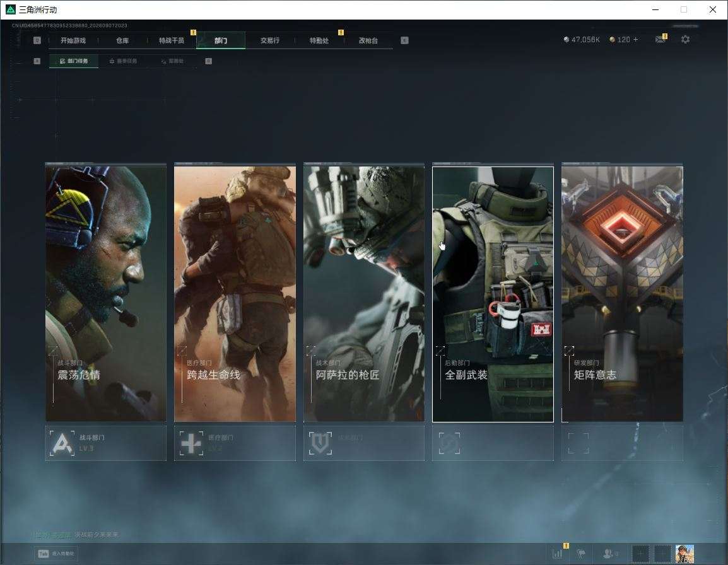Open the 震荡危情 combat department card
The height and width of the screenshot is (565, 728).
click(106, 293)
